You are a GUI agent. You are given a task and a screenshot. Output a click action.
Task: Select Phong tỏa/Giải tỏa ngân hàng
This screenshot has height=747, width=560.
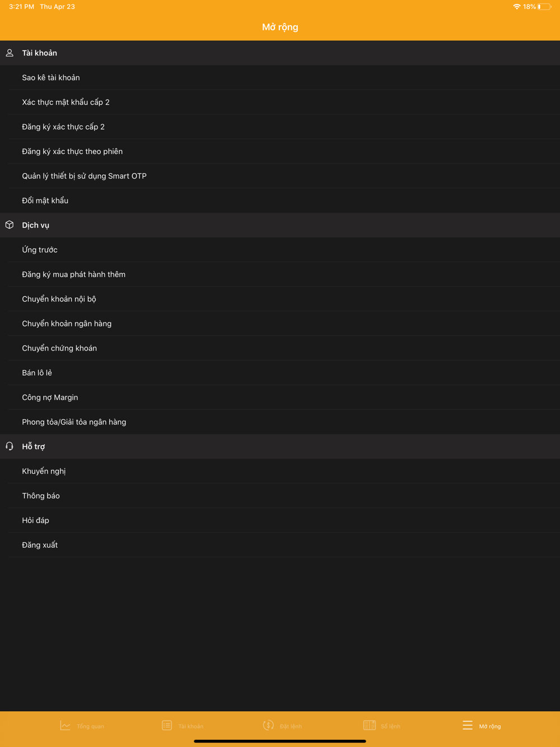coord(74,422)
